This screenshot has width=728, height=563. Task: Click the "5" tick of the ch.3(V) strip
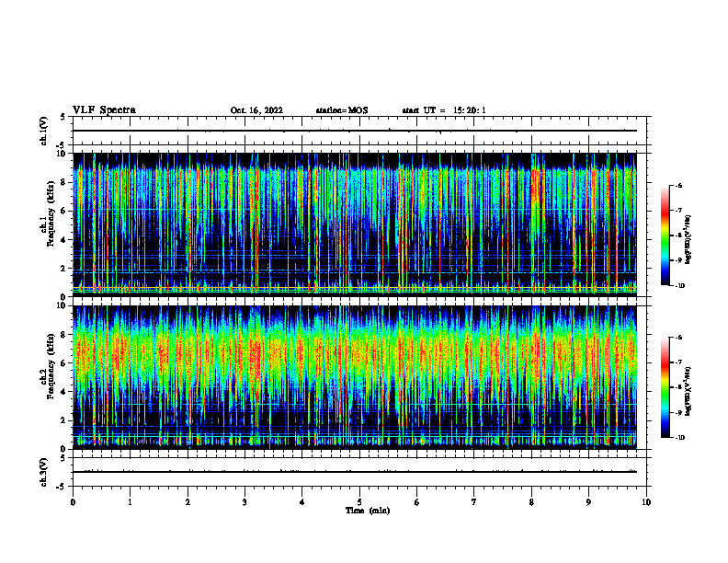63,458
